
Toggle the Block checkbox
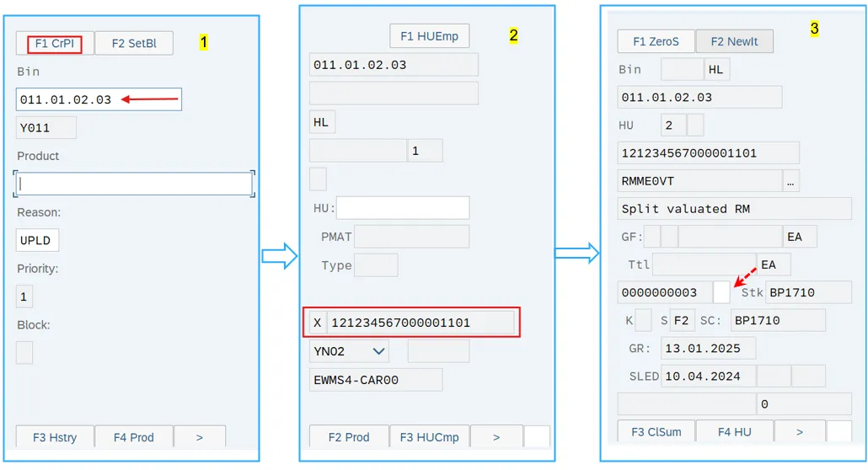(x=24, y=352)
